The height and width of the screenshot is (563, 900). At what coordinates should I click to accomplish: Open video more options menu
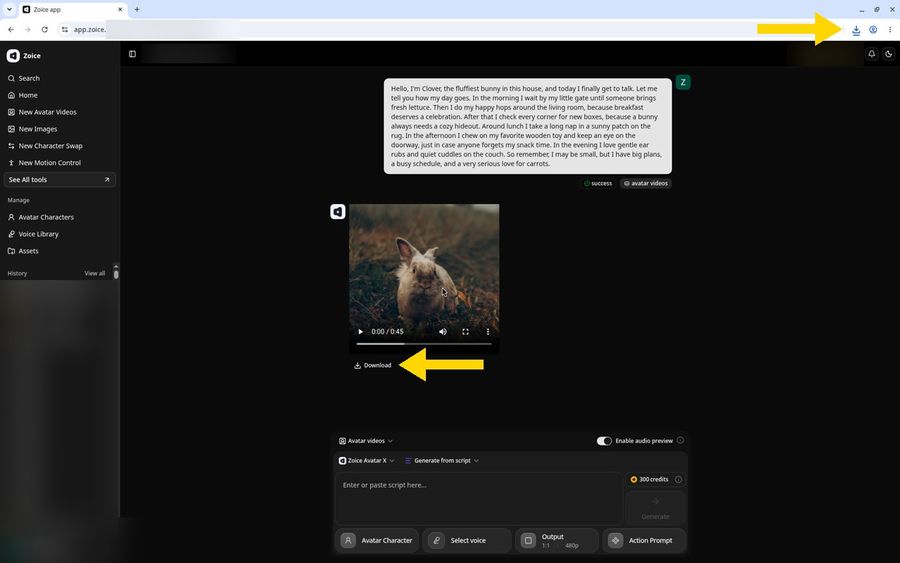click(x=488, y=332)
